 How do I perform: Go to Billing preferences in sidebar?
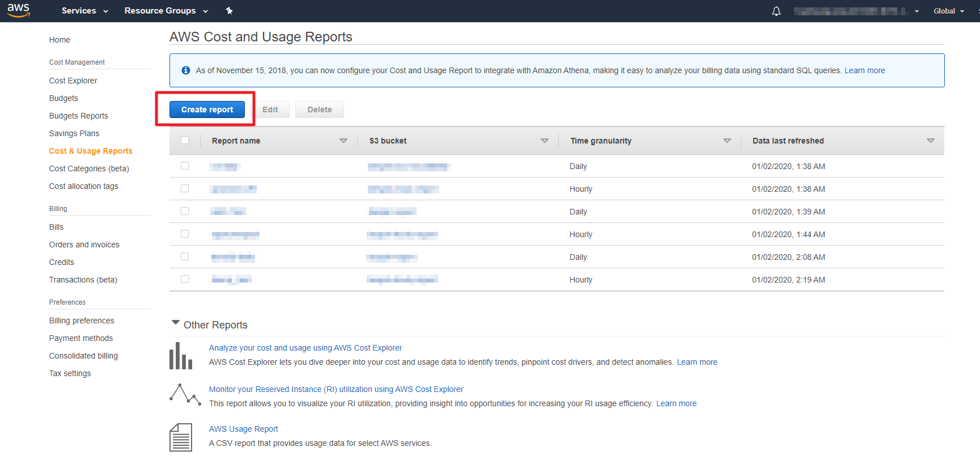point(82,321)
